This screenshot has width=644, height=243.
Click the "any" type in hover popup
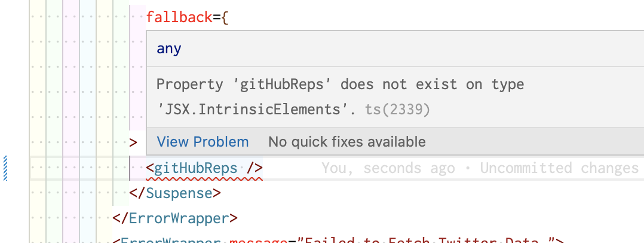pyautogui.click(x=169, y=49)
